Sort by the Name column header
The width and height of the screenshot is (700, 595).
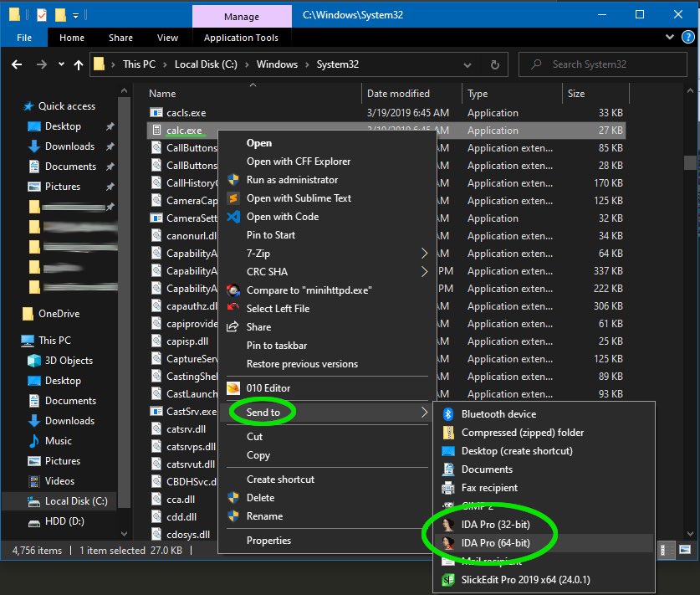(162, 94)
